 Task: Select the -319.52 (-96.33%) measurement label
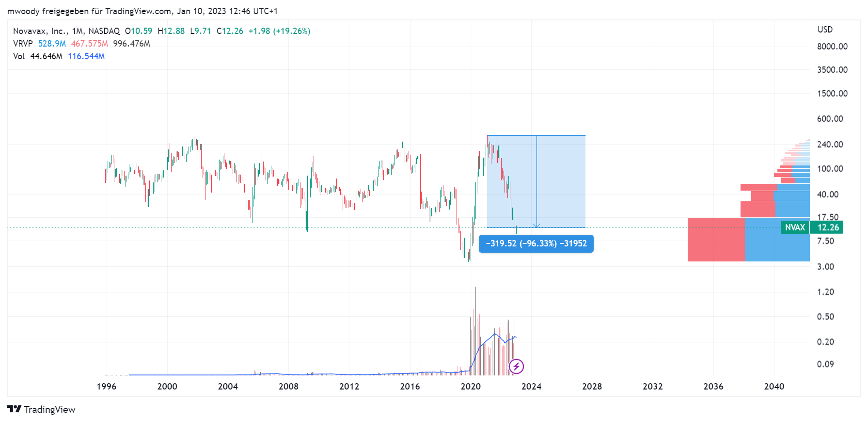point(536,243)
